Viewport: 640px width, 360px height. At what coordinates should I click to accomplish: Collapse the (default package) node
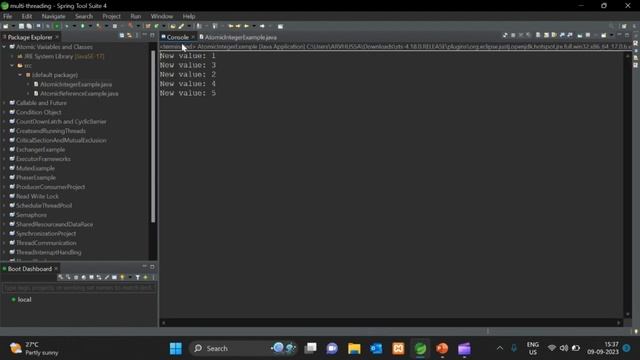pos(20,75)
